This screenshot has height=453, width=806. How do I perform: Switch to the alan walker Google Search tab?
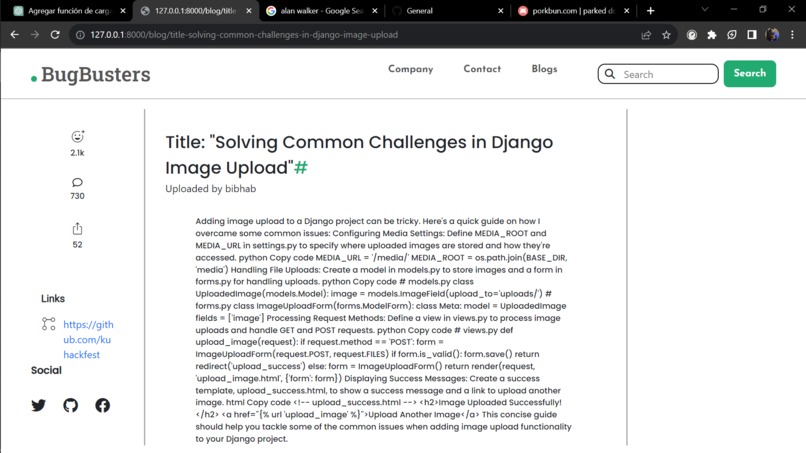(322, 11)
